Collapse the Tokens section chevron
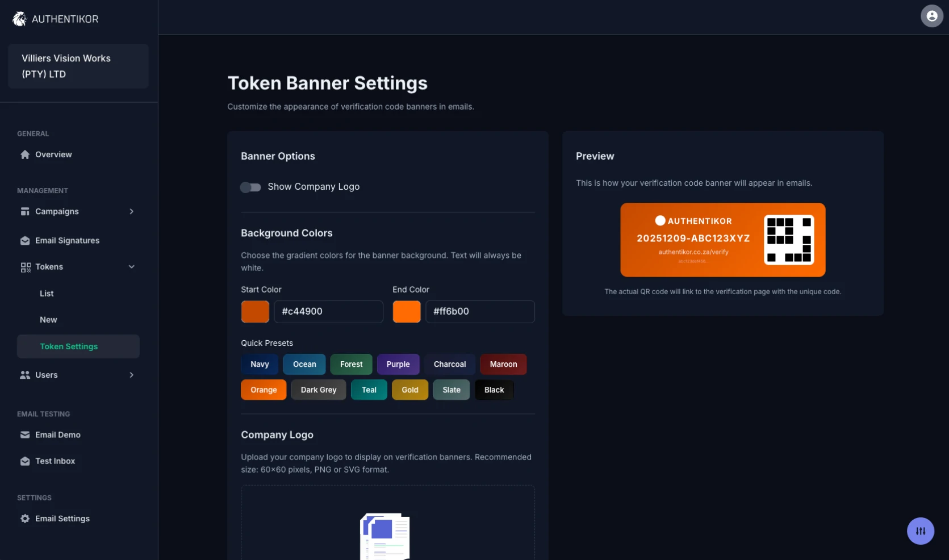 pos(131,266)
